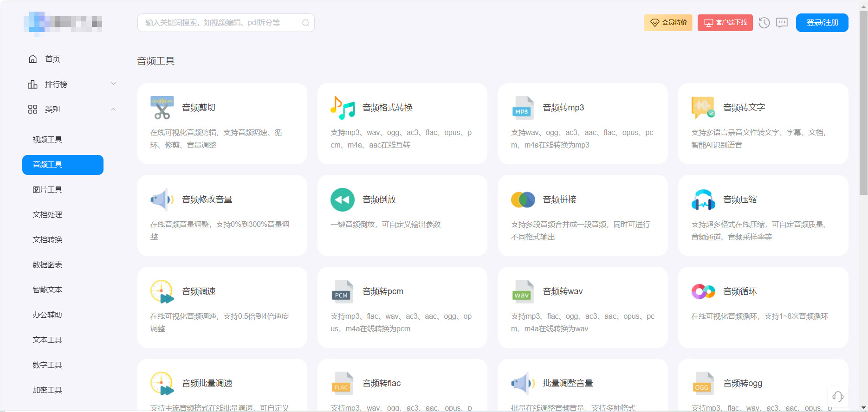The width and height of the screenshot is (868, 412).
Task: Click the 音频修改音量 speaker icon
Action: coord(162,200)
